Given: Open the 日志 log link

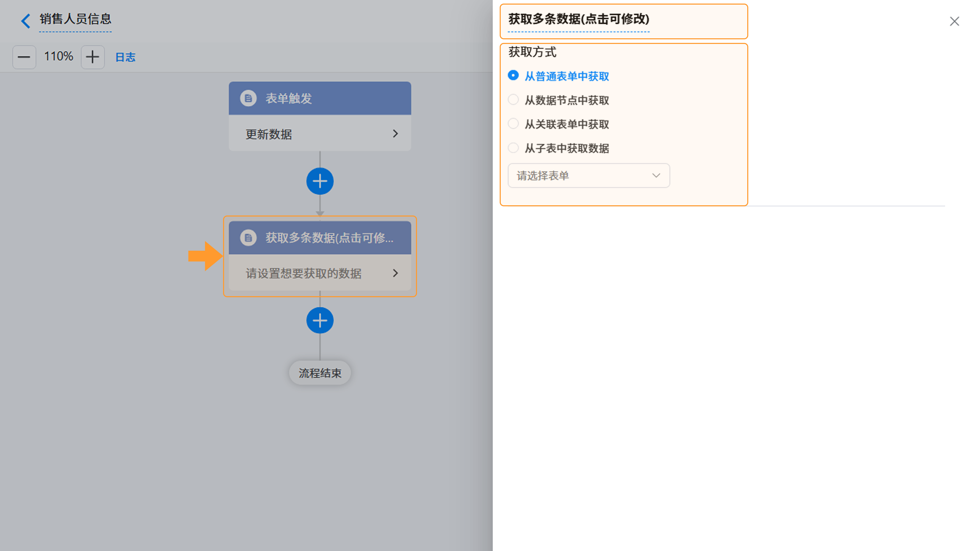Looking at the screenshot, I should (125, 57).
